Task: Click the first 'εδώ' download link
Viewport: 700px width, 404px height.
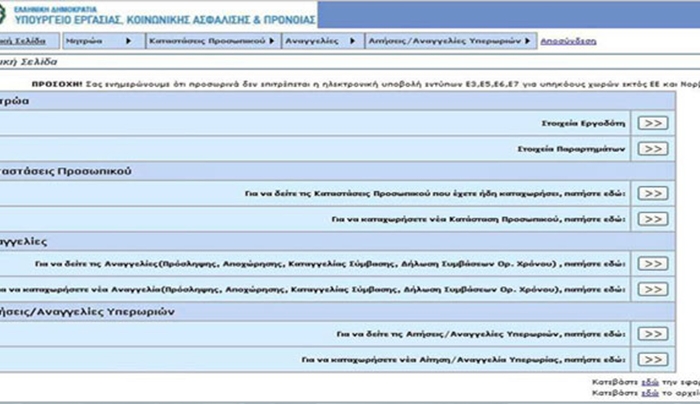Action: (650, 382)
